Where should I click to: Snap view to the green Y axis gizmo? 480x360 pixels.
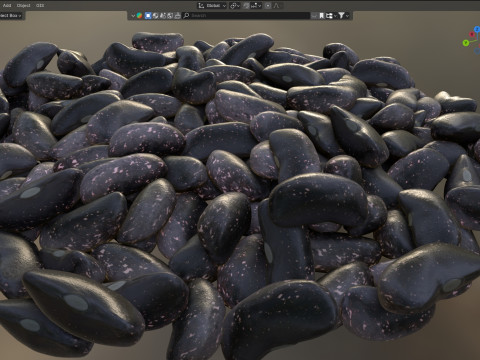click(x=466, y=42)
